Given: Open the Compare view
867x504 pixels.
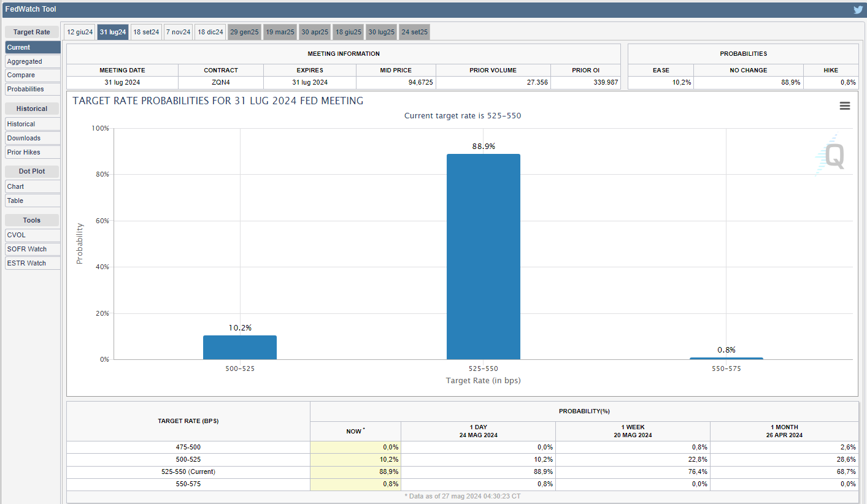Looking at the screenshot, I should pos(33,75).
